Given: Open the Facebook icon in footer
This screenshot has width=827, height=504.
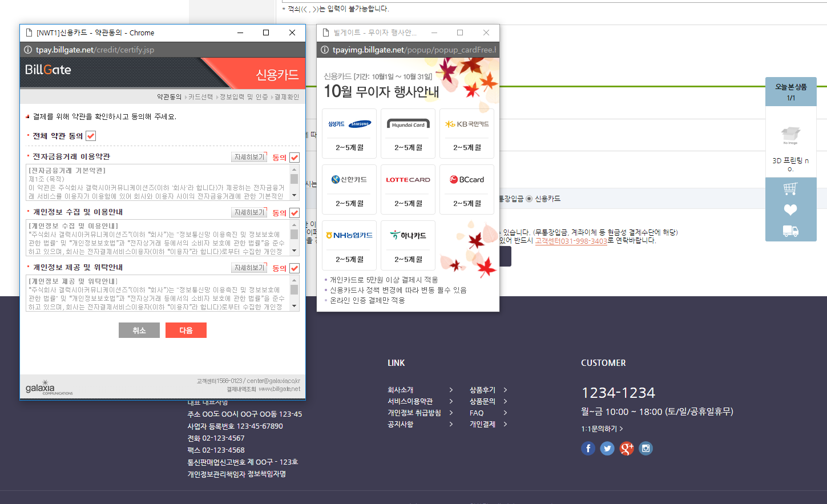Looking at the screenshot, I should click(x=588, y=449).
